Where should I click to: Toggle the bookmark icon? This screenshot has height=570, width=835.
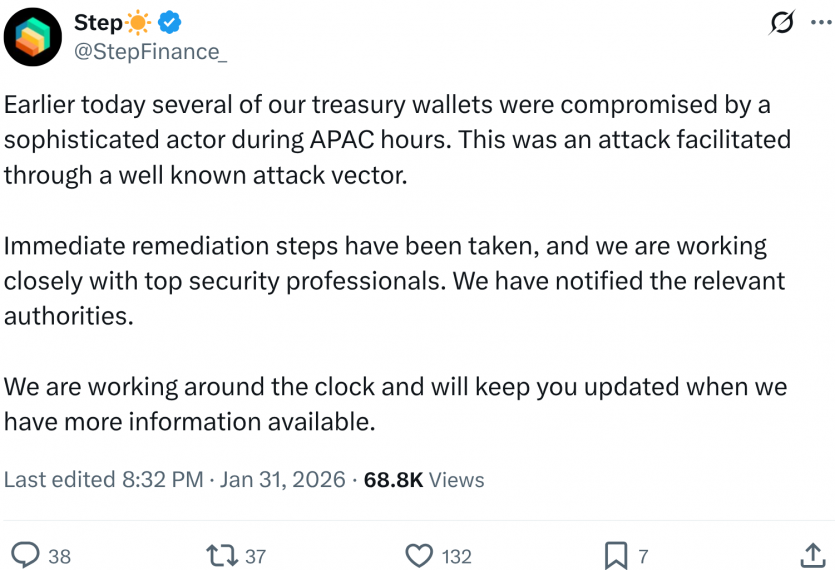pyautogui.click(x=616, y=555)
